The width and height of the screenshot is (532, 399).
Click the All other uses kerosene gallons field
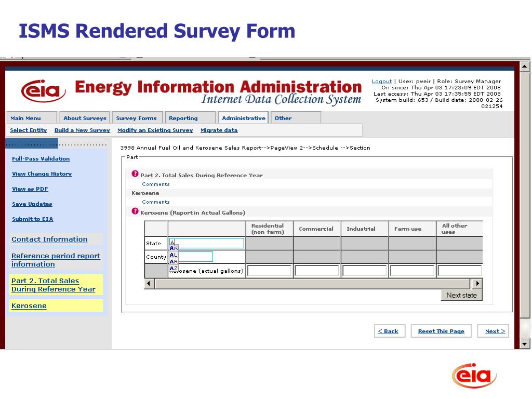[460, 271]
